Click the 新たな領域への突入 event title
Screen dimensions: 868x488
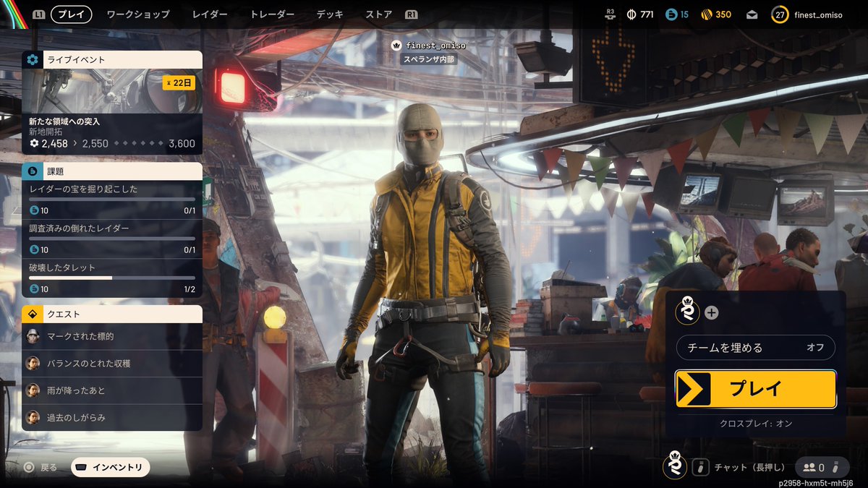(x=64, y=121)
